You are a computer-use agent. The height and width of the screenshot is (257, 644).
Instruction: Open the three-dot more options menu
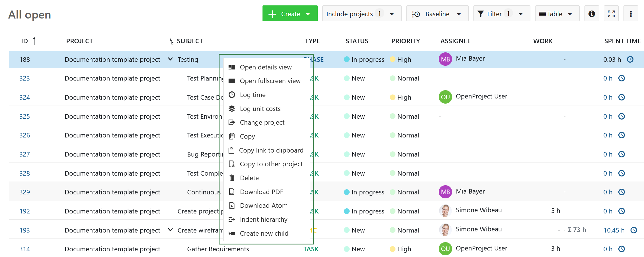click(x=631, y=14)
